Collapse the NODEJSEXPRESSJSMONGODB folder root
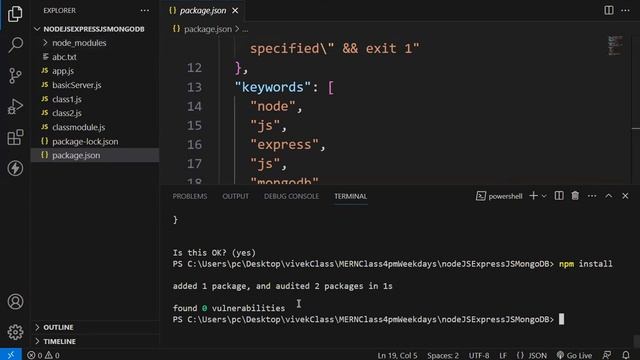 94,29
